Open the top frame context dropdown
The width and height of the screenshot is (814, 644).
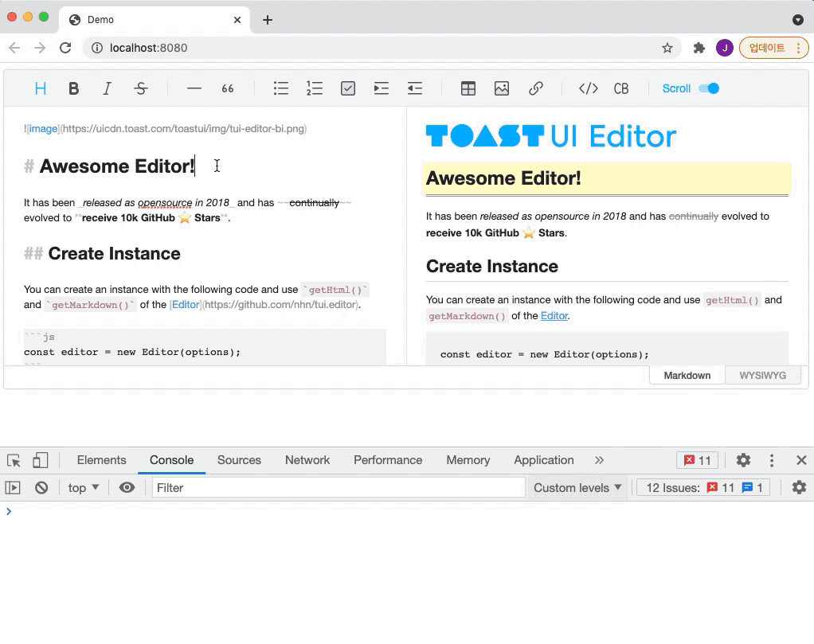83,487
